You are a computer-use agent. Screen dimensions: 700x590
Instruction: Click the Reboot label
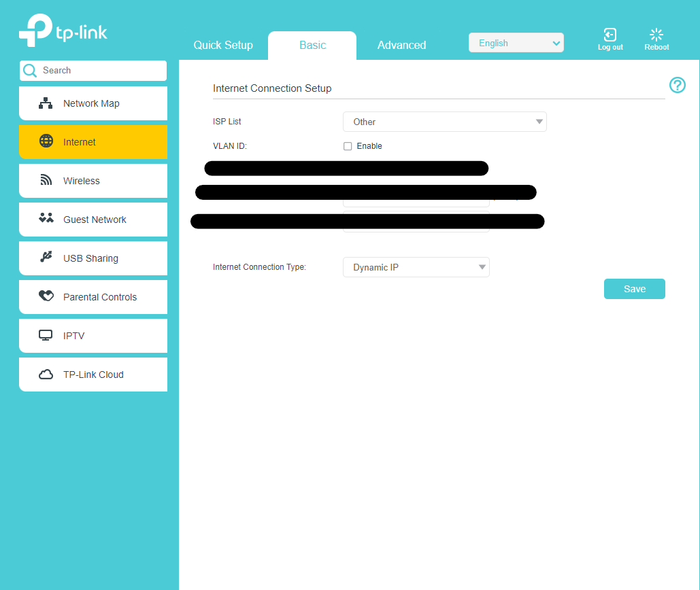pyautogui.click(x=656, y=48)
